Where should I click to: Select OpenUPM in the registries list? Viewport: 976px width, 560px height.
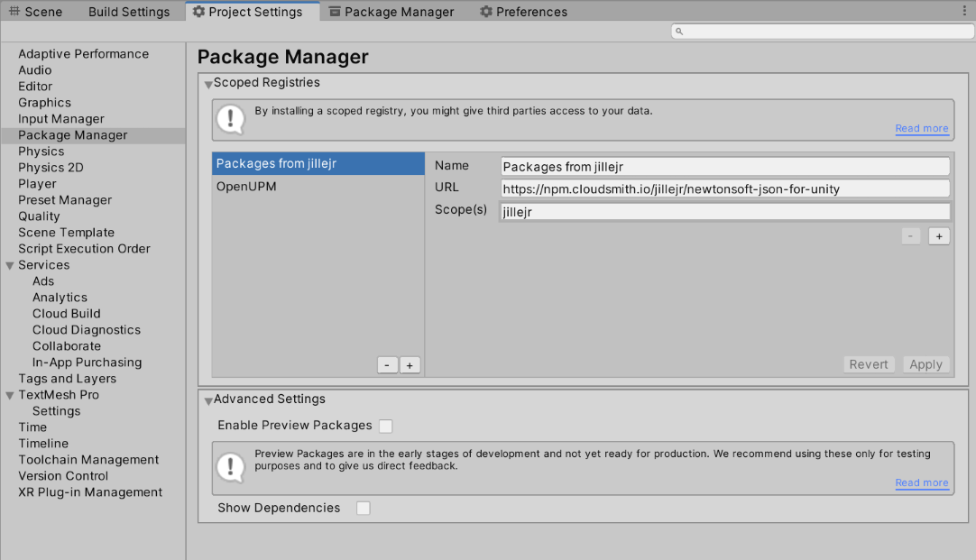point(246,187)
